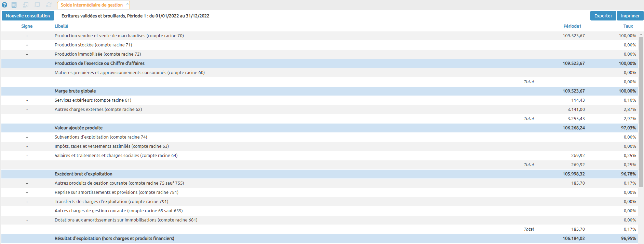Click the presentation person icon in the toolbar
The width and height of the screenshot is (644, 244).
tap(26, 5)
